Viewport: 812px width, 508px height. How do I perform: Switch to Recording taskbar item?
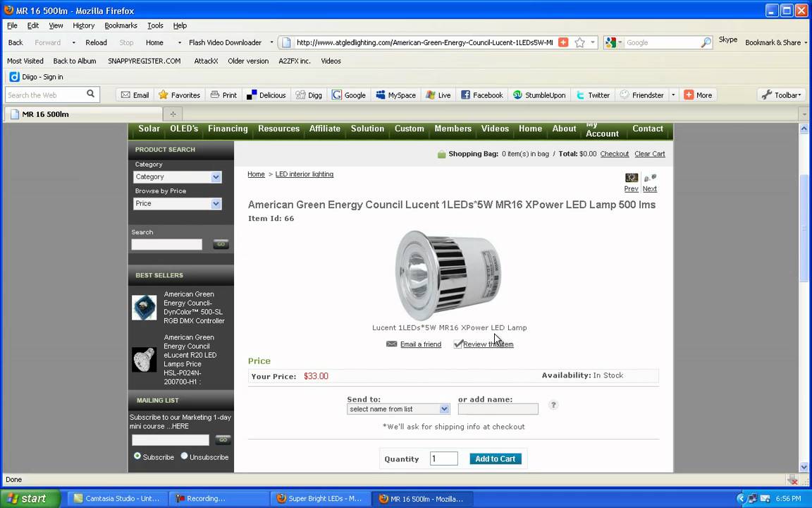219,499
